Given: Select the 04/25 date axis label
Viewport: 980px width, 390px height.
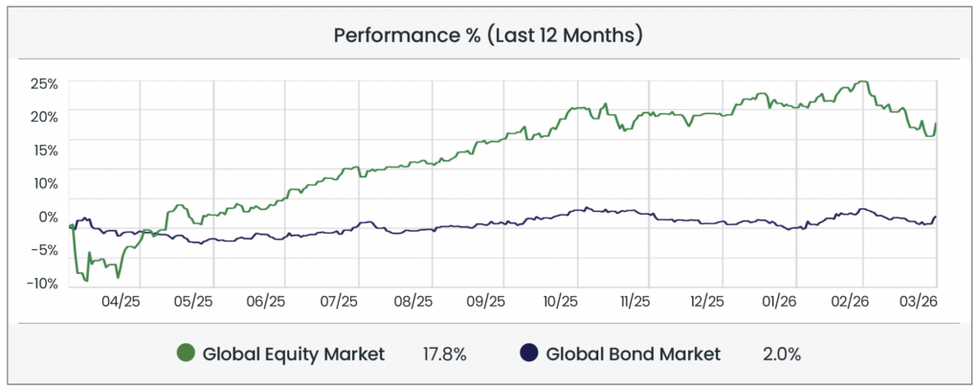Looking at the screenshot, I should [121, 301].
